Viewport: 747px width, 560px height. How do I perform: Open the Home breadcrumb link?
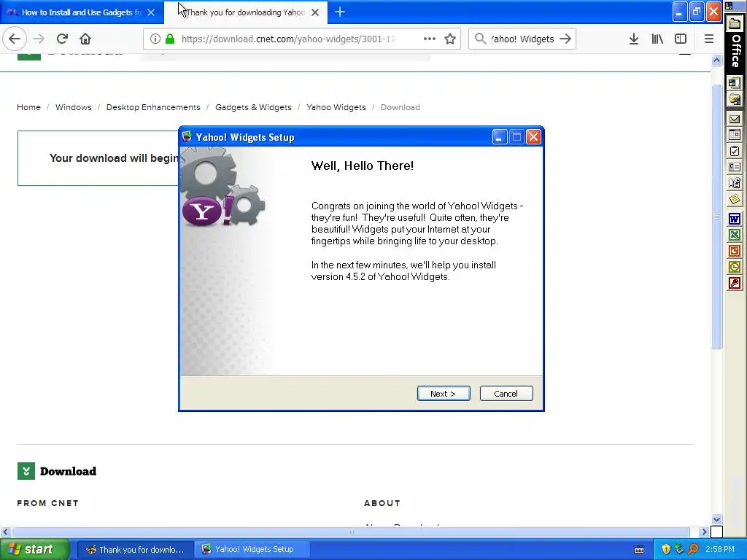coord(28,107)
